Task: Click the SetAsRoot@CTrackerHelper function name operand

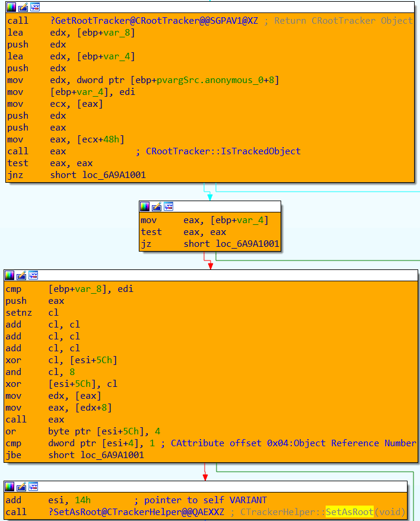Action: click(136, 512)
